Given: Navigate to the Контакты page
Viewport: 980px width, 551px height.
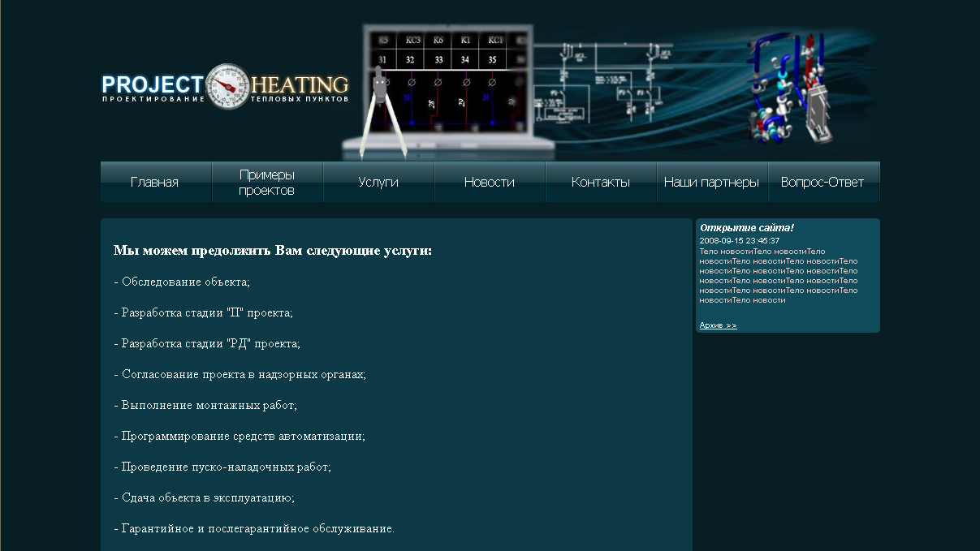Looking at the screenshot, I should (x=601, y=181).
